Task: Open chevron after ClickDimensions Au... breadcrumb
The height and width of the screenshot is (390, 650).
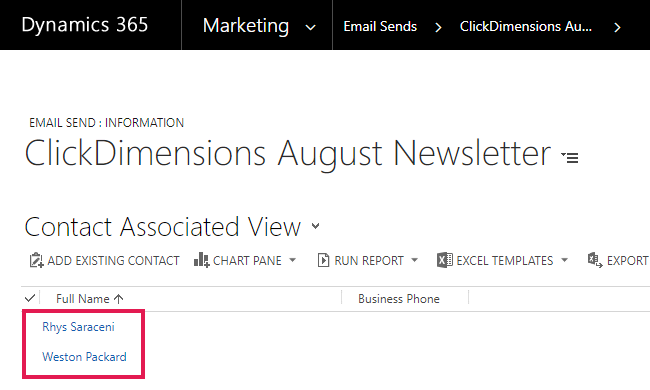Action: point(617,27)
